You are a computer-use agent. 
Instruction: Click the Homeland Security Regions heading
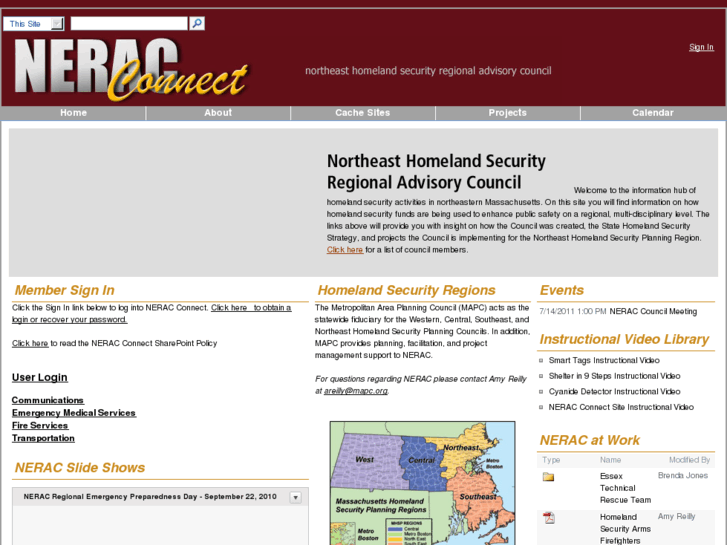click(406, 290)
